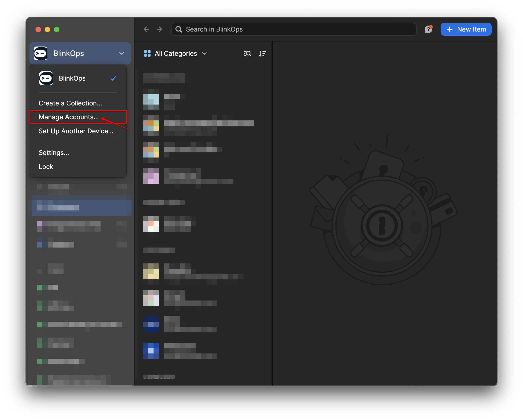
Task: Click inside the Search in BlinkOps field
Action: 267,29
